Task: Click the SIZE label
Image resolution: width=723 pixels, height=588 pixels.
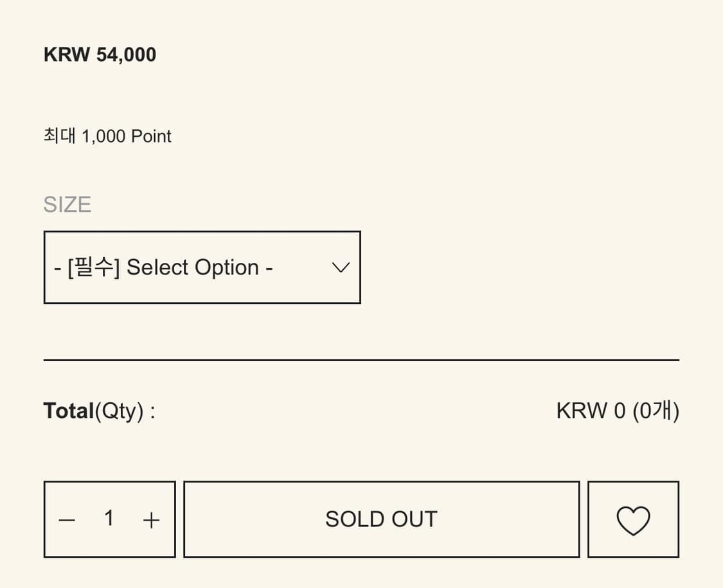Action: (x=67, y=204)
